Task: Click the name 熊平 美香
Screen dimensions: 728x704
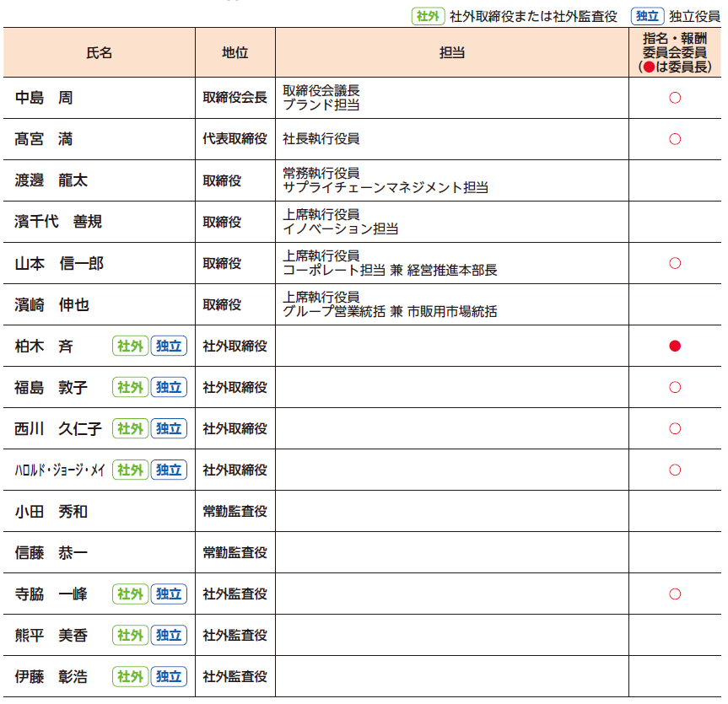Action: point(51,636)
